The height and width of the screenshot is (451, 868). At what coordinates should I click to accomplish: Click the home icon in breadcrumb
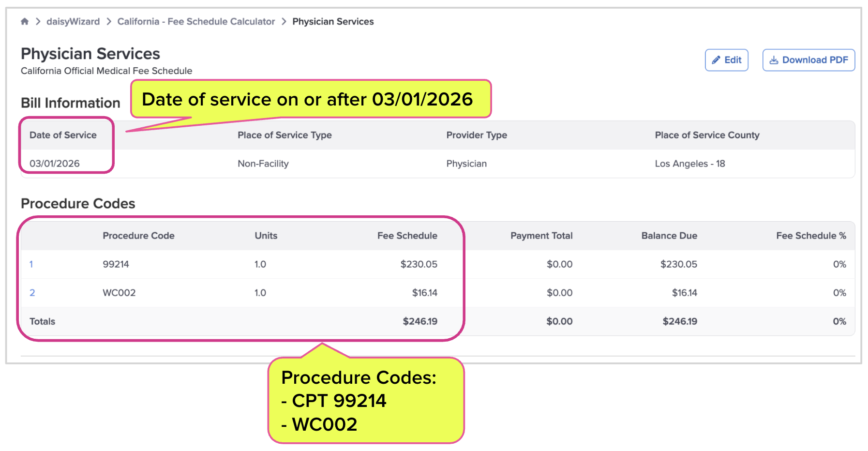[x=25, y=21]
